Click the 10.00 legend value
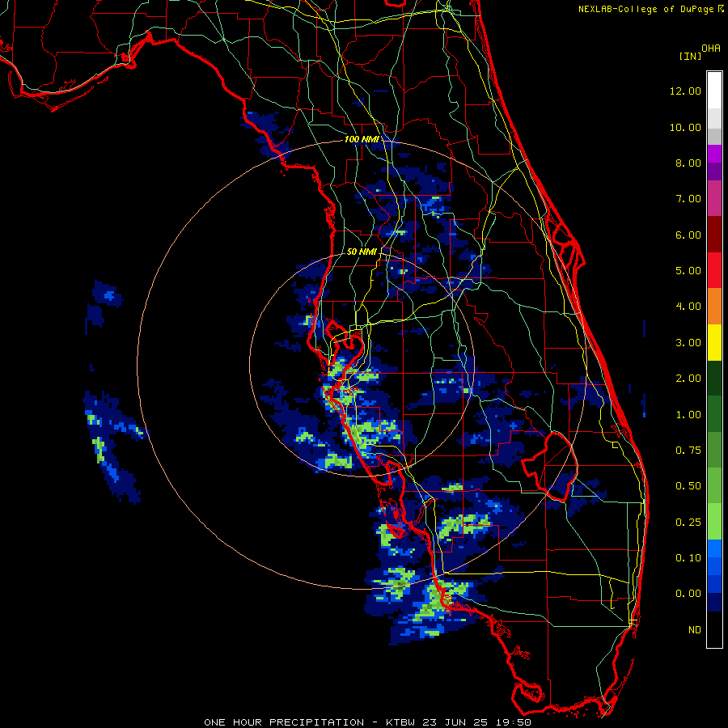Screen dimensions: 728x728 [x=685, y=127]
